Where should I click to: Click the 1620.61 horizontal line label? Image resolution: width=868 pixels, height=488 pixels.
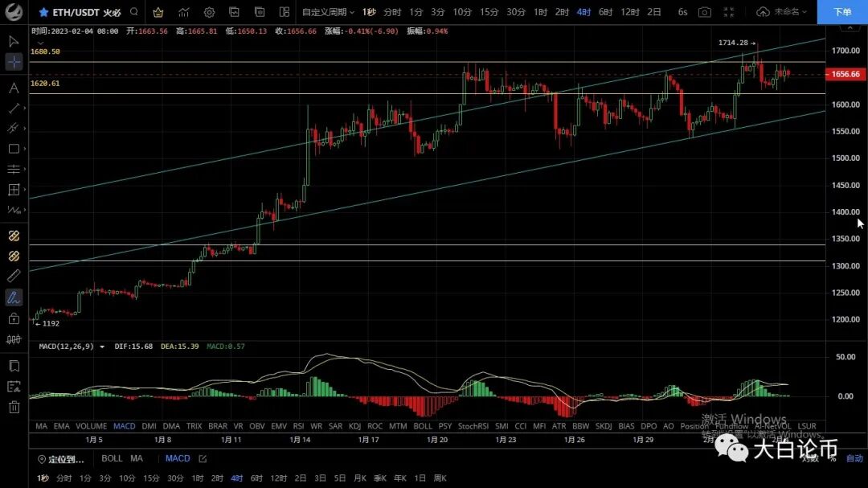tap(45, 83)
